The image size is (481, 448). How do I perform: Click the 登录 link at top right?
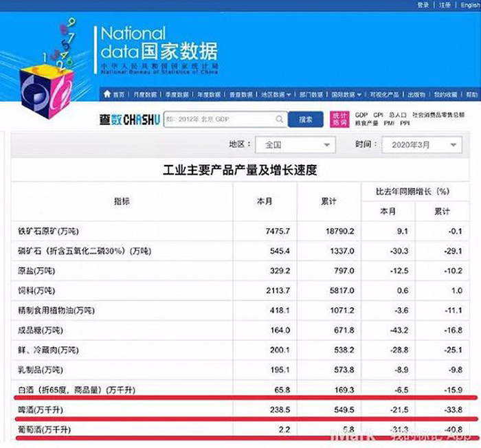click(x=423, y=5)
